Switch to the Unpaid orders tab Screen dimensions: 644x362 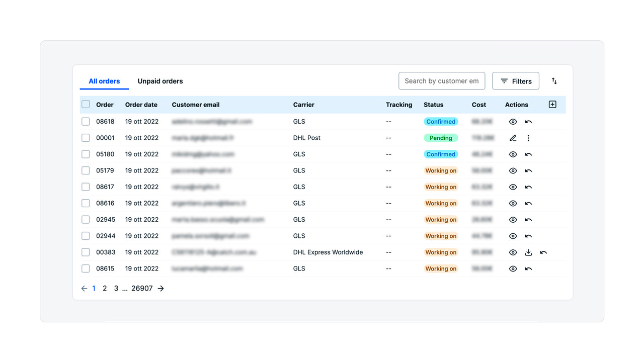point(160,81)
